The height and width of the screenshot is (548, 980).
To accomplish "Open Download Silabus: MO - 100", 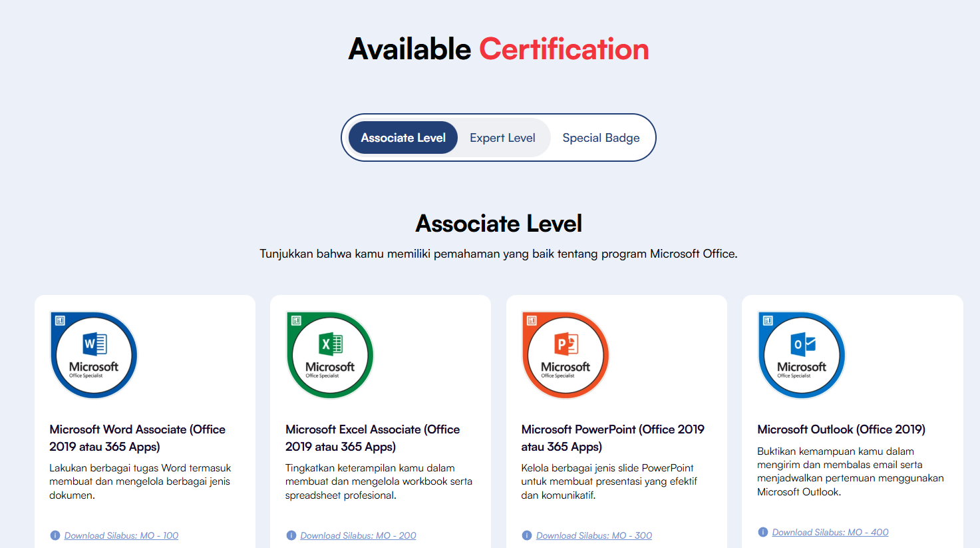I will tap(121, 535).
